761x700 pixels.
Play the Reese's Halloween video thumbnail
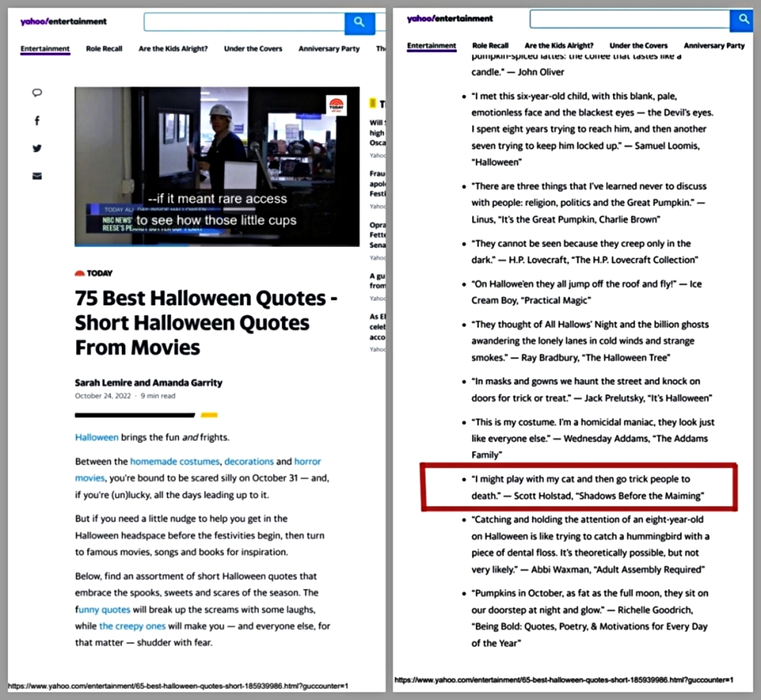(217, 166)
